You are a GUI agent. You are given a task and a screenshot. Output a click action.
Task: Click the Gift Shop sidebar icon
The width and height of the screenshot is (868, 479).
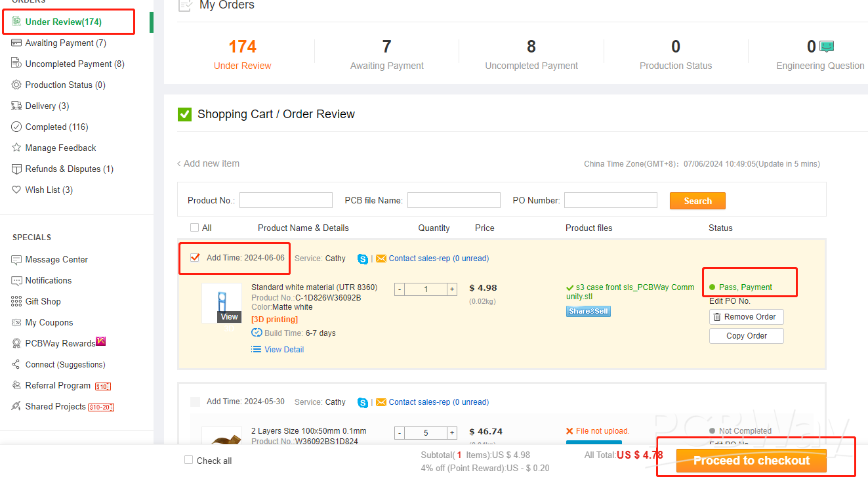(x=16, y=302)
